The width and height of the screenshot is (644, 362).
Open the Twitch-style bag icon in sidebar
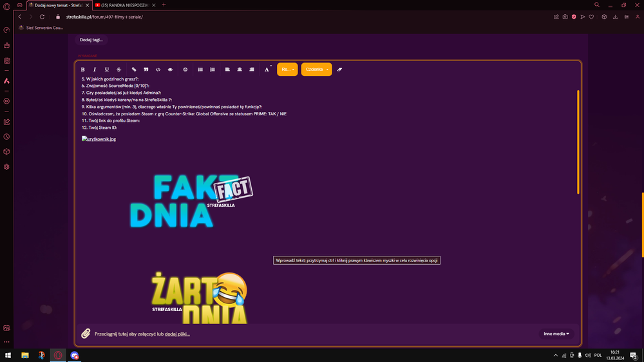[x=6, y=46]
